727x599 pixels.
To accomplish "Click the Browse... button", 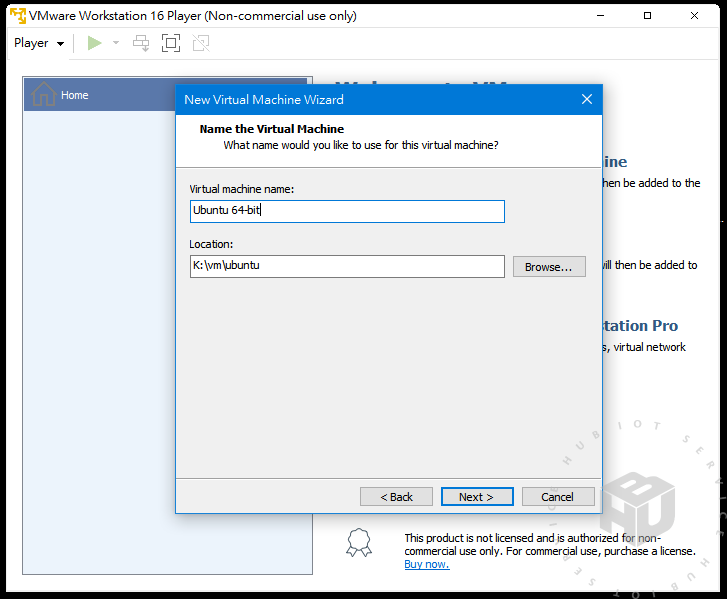I will pyautogui.click(x=549, y=267).
